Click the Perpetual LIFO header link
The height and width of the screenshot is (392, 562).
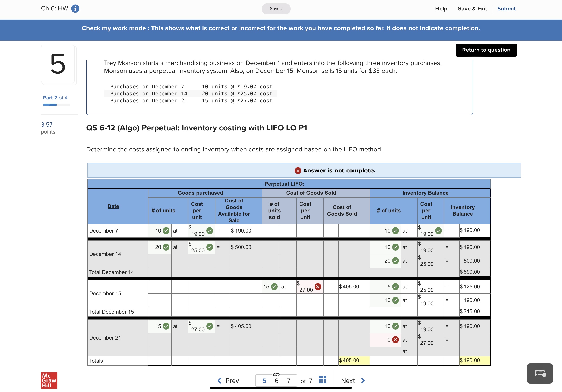pyautogui.click(x=284, y=184)
